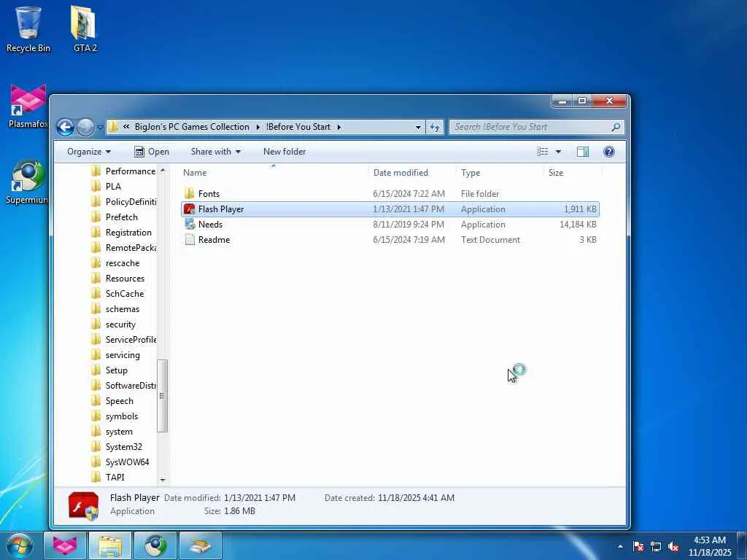Viewport: 747px width, 560px height.
Task: Toggle the preview pane
Action: 583,152
